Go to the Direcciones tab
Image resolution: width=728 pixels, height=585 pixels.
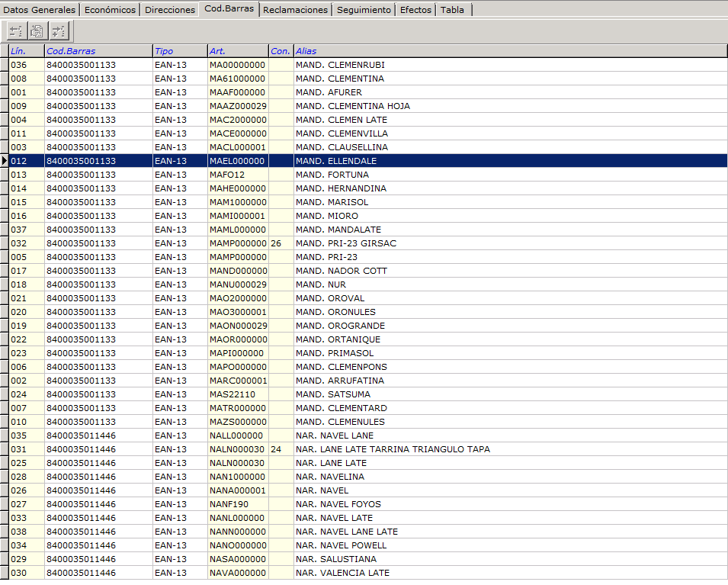[x=170, y=10]
